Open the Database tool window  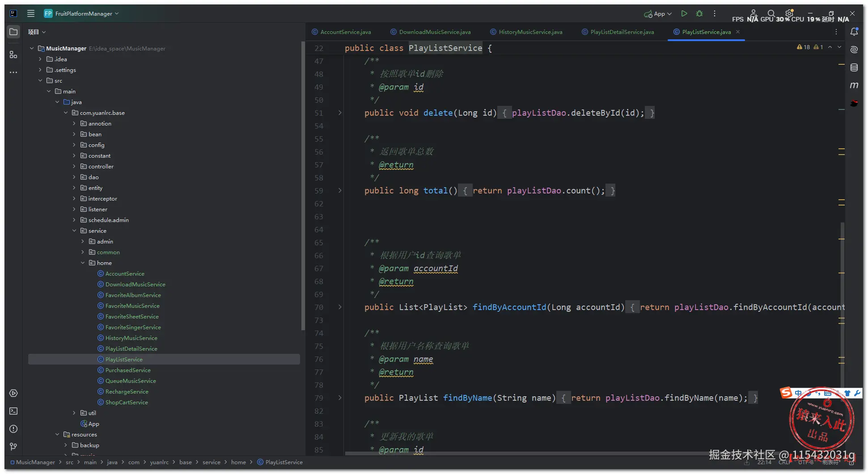(x=854, y=67)
